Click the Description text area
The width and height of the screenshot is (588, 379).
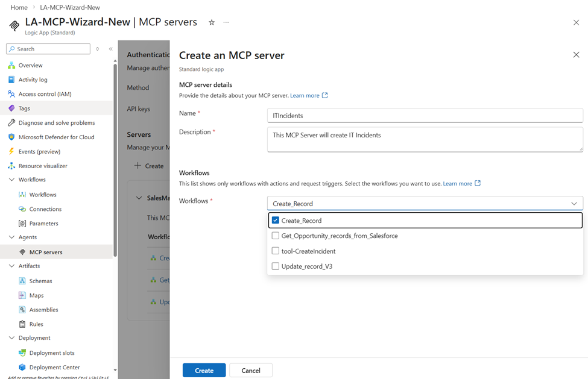[x=425, y=139]
